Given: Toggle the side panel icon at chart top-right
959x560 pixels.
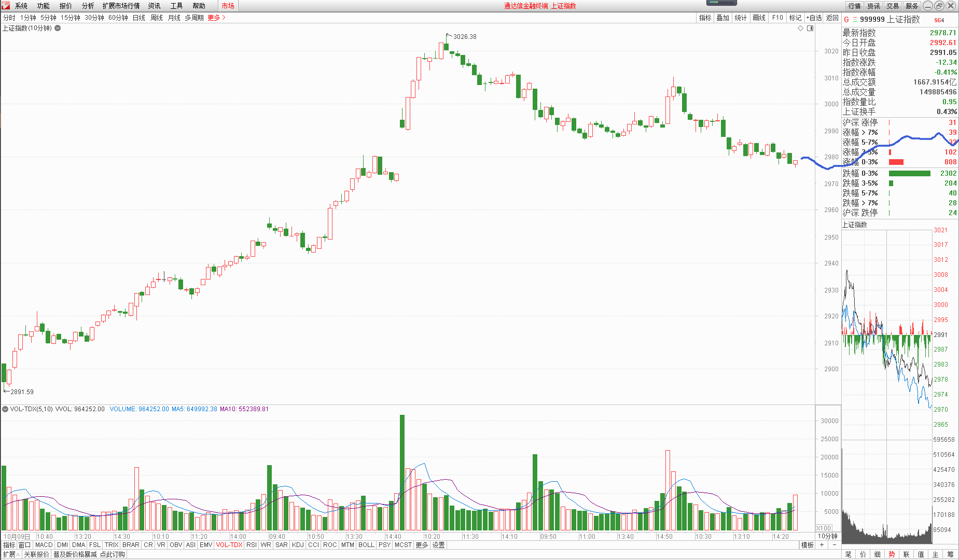Looking at the screenshot, I should [x=810, y=29].
